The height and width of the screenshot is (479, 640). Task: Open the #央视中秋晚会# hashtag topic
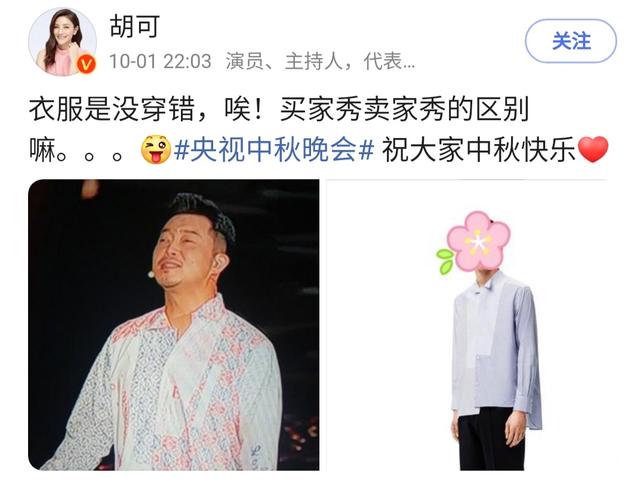(274, 150)
